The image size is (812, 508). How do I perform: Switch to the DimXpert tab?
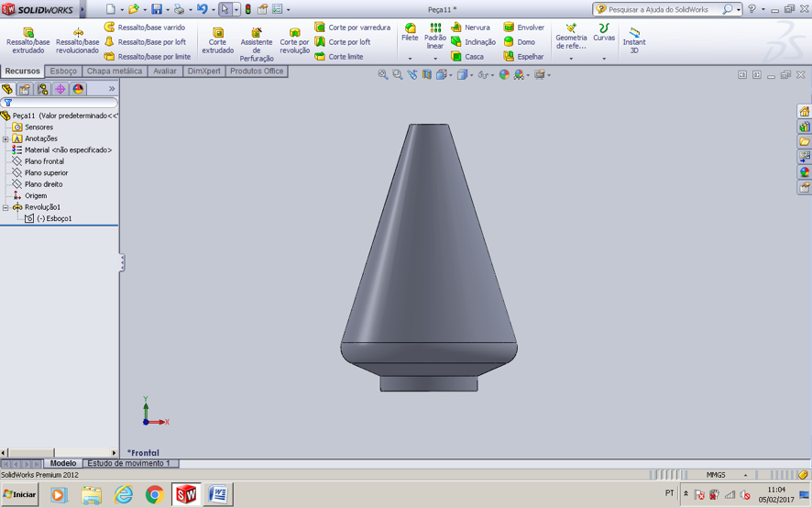click(x=204, y=71)
